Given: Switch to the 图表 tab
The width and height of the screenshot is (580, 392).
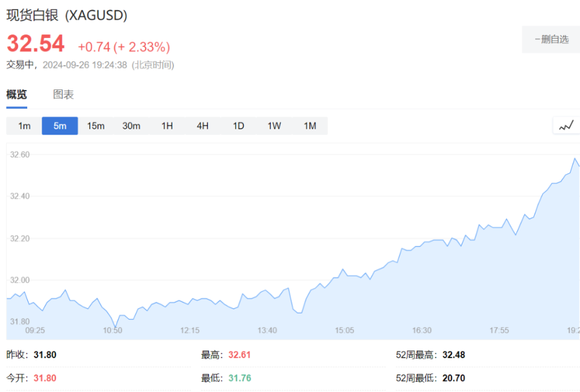Looking at the screenshot, I should (x=63, y=94).
